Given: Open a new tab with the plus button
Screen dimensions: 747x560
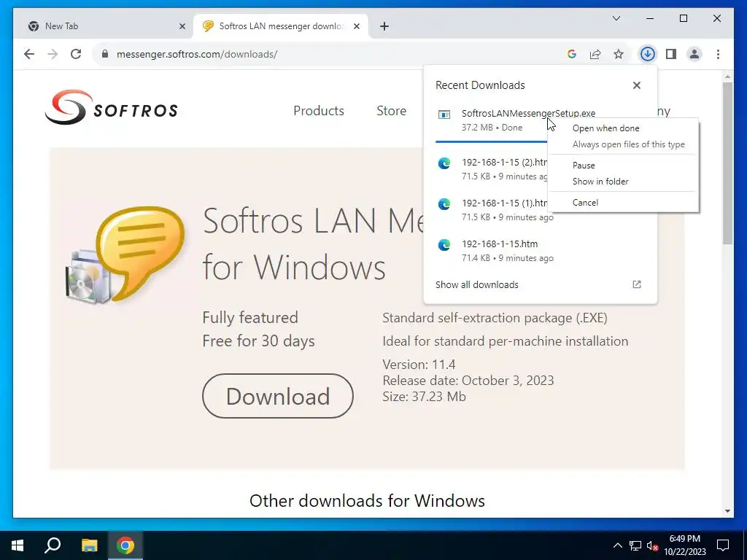Looking at the screenshot, I should point(384,26).
